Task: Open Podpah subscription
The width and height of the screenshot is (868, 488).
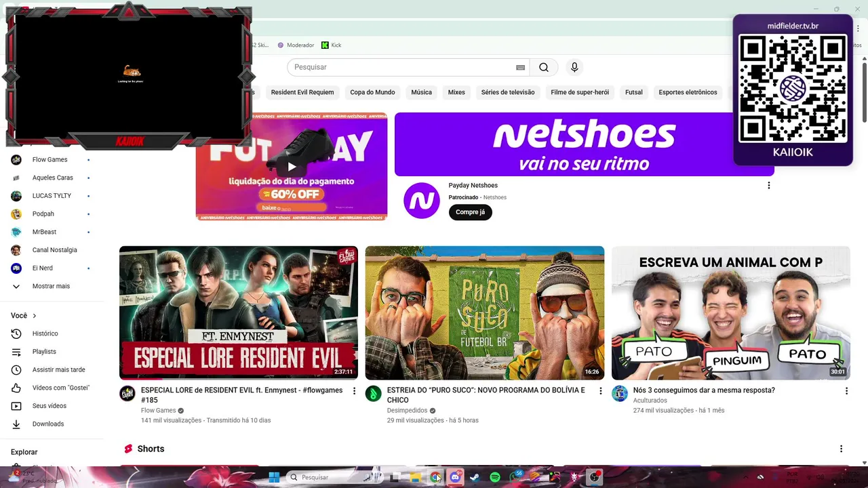Action: [x=43, y=213]
